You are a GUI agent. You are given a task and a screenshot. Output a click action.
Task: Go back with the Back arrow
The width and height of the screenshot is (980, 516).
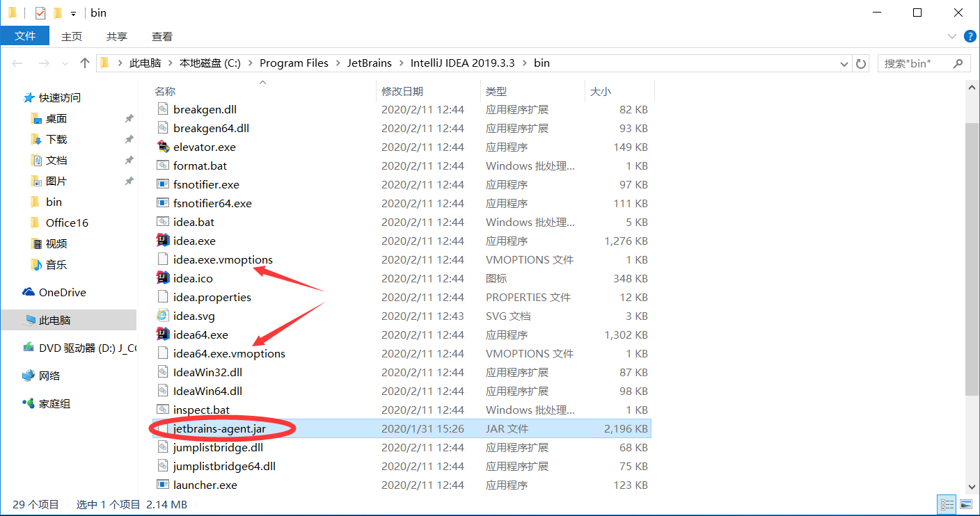click(18, 63)
